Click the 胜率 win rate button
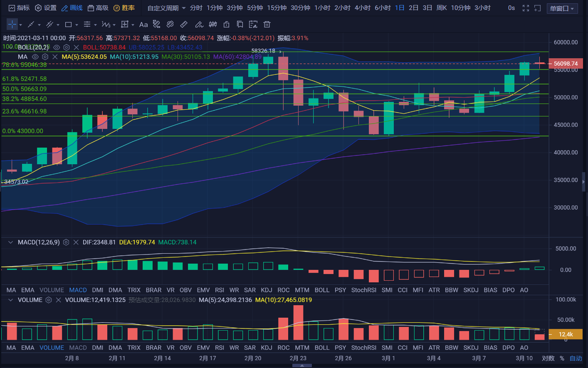The width and height of the screenshot is (588, 368). (124, 8)
